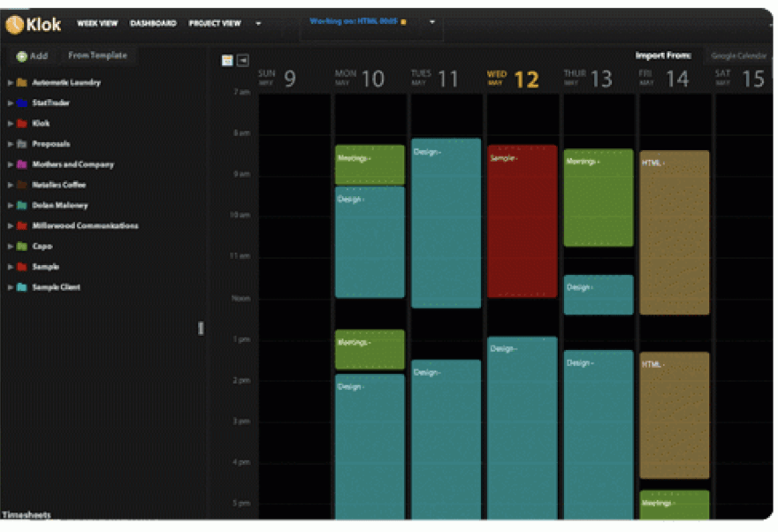Screen dimensions: 778x532
Task: Select Friday evening green Meetings entry
Action: pyautogui.click(x=675, y=505)
